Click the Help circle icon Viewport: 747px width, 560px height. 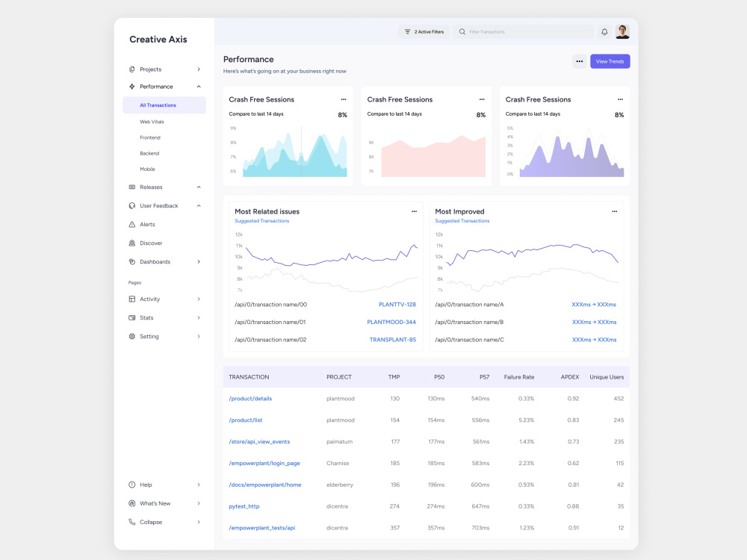[x=132, y=485]
